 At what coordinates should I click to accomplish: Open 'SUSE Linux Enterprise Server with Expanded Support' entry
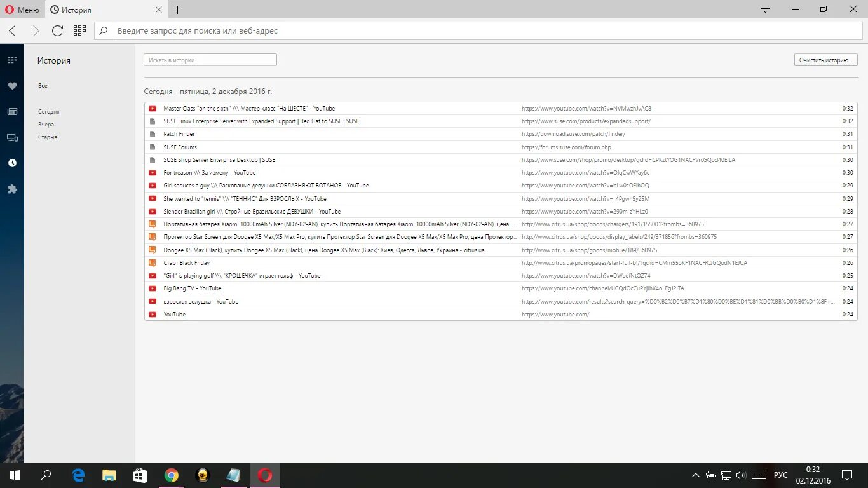pos(501,121)
